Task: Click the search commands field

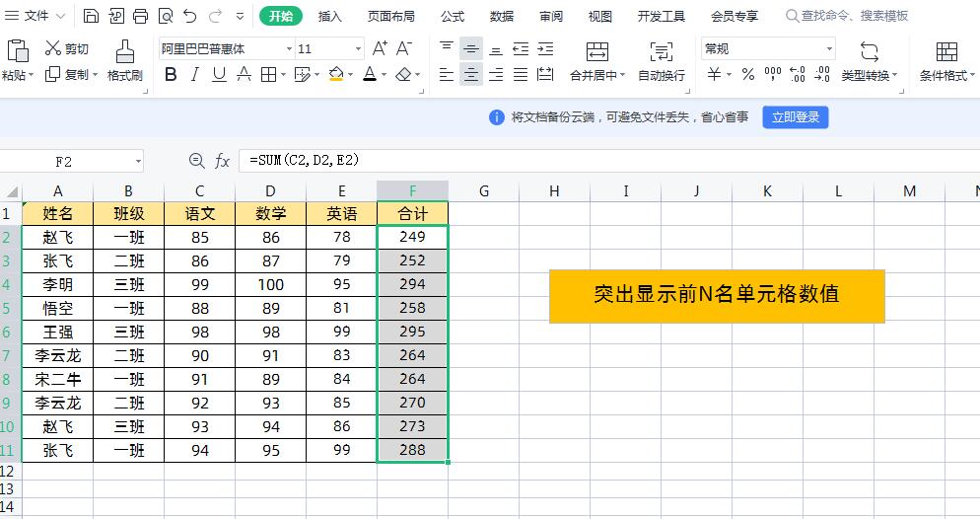Action: pyautogui.click(x=847, y=16)
